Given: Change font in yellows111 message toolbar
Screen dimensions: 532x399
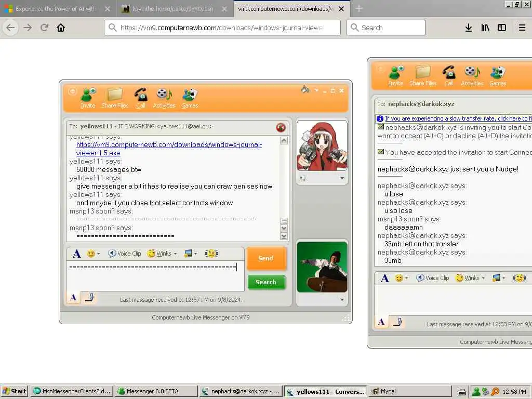Looking at the screenshot, I should click(x=77, y=254).
